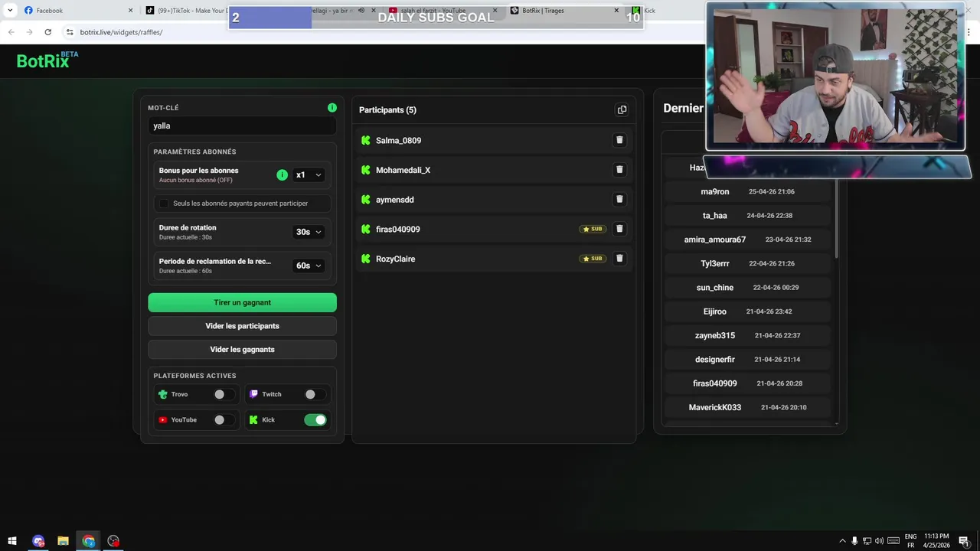This screenshot has width=980, height=551.
Task: Click the Kick icon beside Salma_0809
Action: pos(365,140)
